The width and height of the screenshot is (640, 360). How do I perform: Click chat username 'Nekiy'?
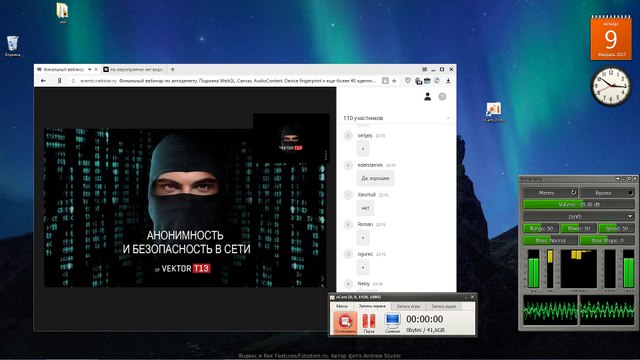(x=364, y=283)
